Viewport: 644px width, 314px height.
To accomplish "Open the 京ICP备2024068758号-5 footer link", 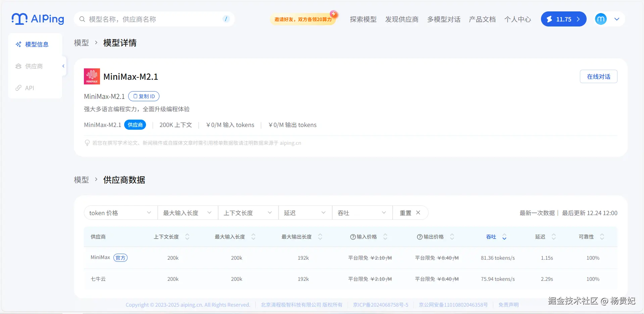I will [381, 305].
